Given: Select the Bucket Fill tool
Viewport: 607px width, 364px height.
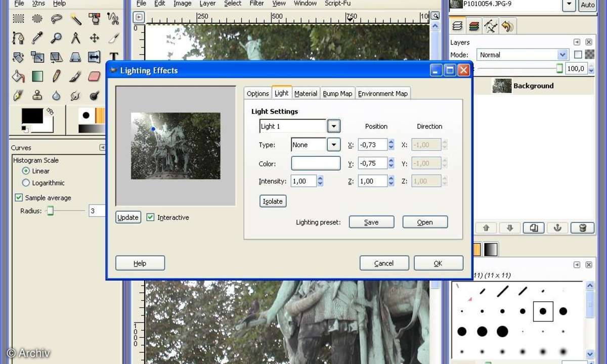Looking at the screenshot, I should pyautogui.click(x=18, y=76).
